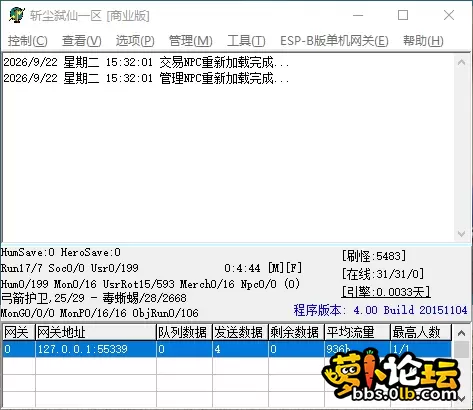The image size is (473, 410).
Task: Click the HumSave:0 HeroSave:0 status line
Action: pyautogui.click(x=61, y=252)
